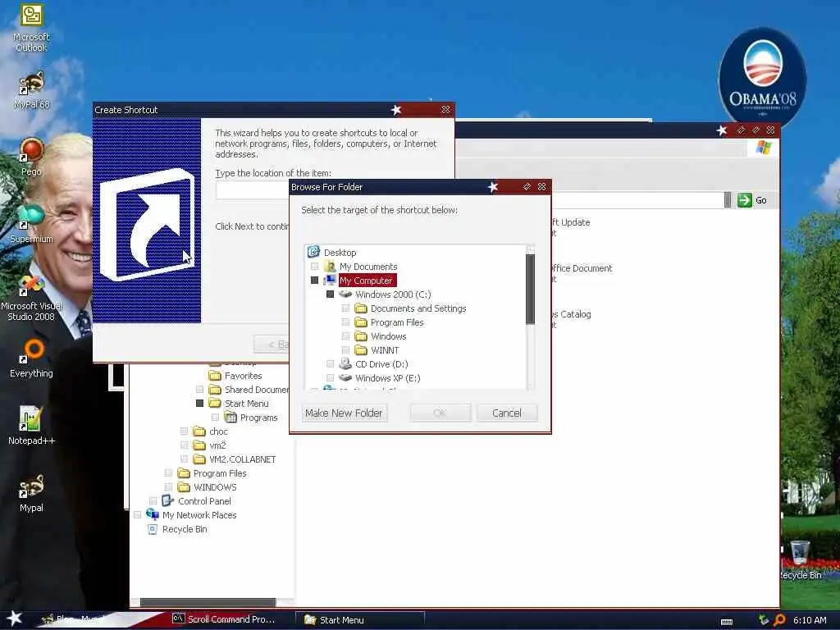Select the CD Drive (D:) entry
Screen dimensions: 840x630
[381, 363]
